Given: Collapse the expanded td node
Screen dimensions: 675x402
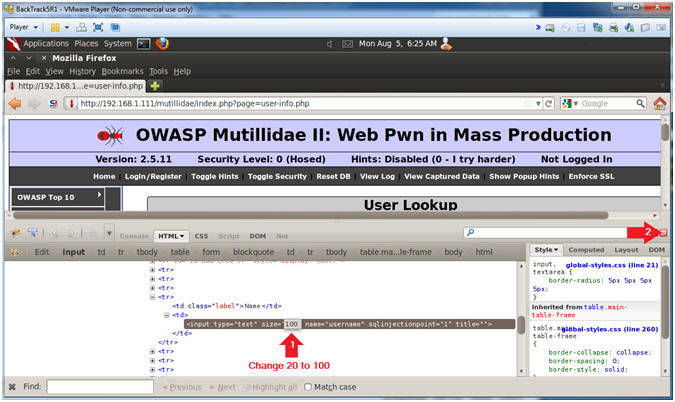Looking at the screenshot, I should [x=166, y=315].
